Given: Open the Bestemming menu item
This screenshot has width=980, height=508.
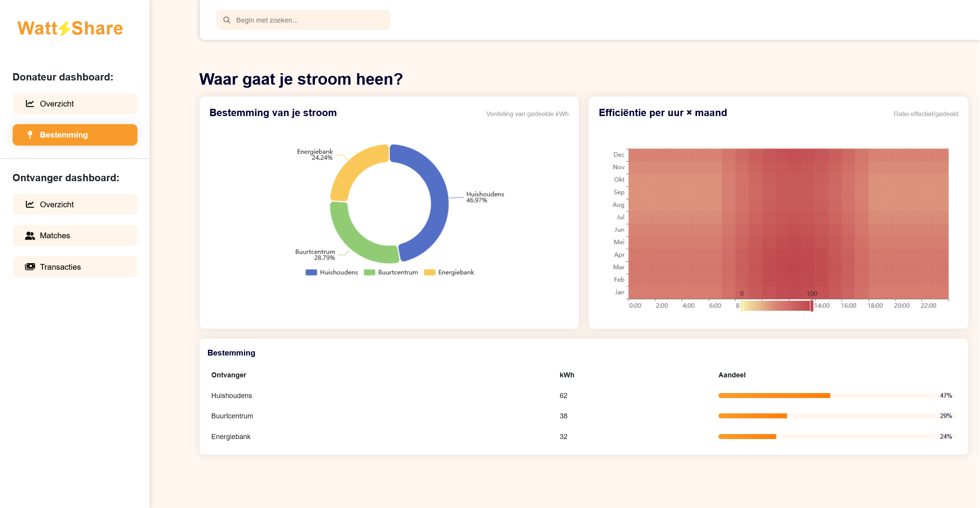Looking at the screenshot, I should [75, 135].
